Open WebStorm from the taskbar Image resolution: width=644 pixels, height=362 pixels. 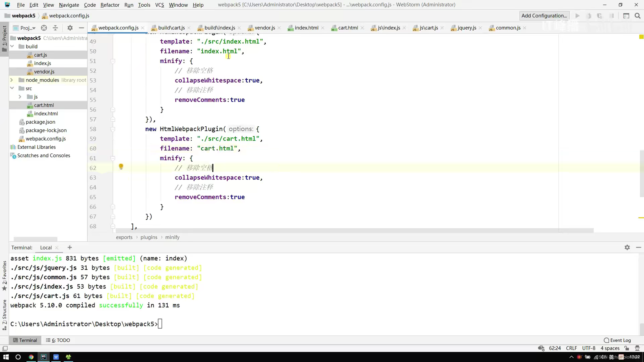(x=43, y=357)
